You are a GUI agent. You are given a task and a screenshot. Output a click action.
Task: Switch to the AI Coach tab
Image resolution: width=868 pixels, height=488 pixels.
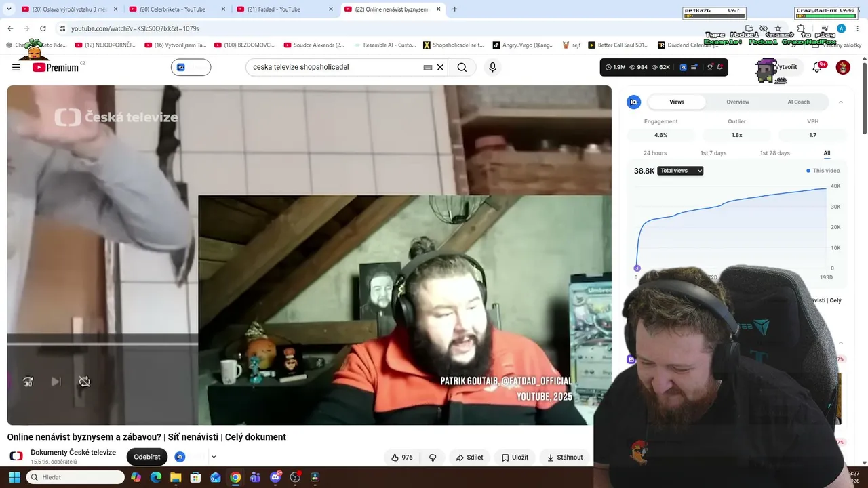pos(798,102)
